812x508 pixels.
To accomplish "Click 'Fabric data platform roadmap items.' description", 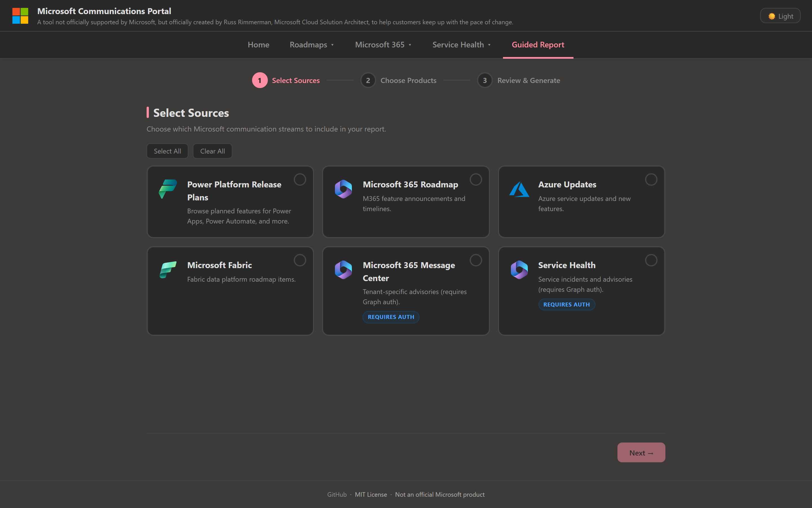I will coord(241,279).
